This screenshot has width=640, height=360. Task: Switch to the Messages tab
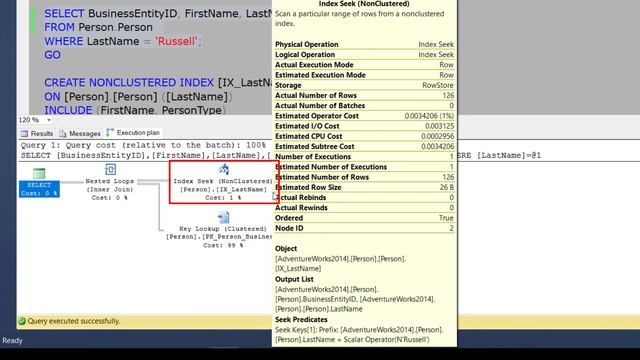click(x=80, y=133)
